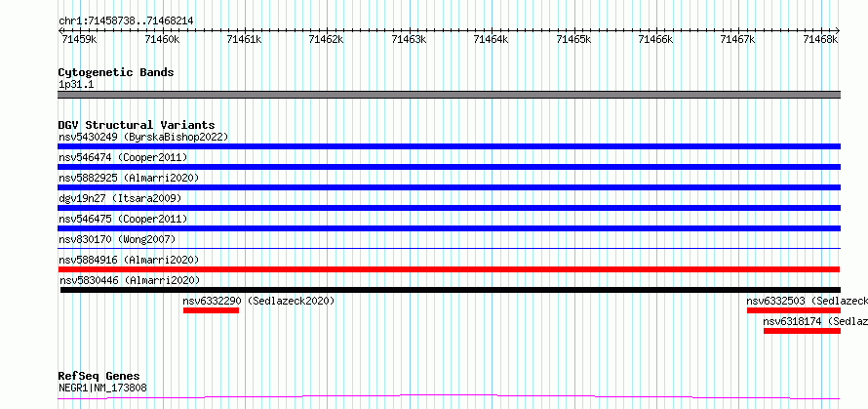Select the blue bar beneath nsv5882925
This screenshot has width=868, height=409.
[x=449, y=187]
